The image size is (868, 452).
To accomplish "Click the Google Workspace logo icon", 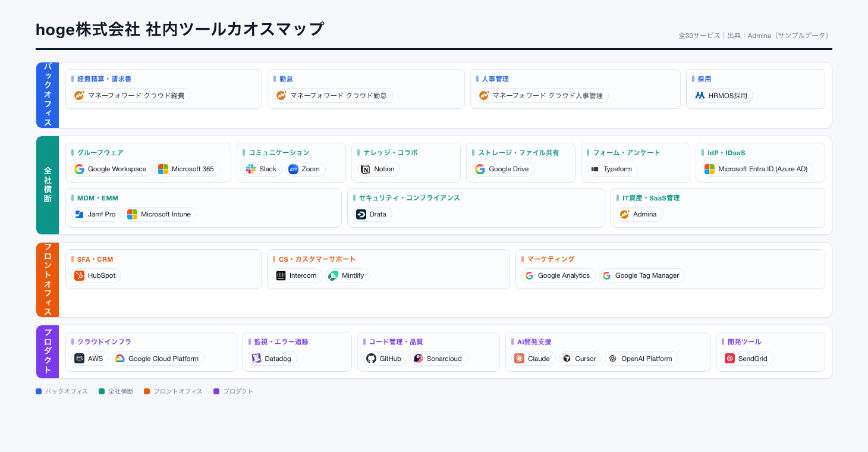I will [x=79, y=169].
